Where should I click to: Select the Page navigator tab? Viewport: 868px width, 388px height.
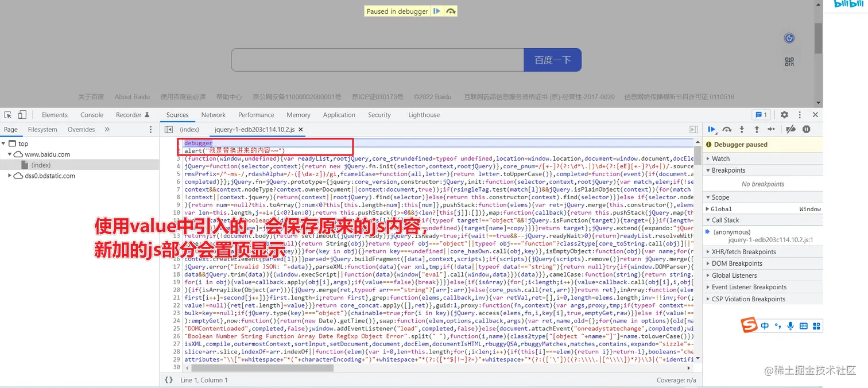(11, 130)
